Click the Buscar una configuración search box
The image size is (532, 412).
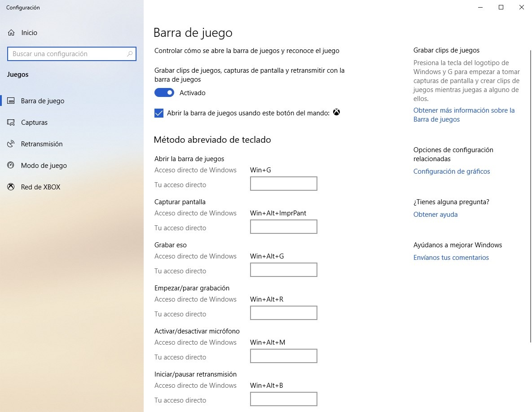pyautogui.click(x=71, y=53)
